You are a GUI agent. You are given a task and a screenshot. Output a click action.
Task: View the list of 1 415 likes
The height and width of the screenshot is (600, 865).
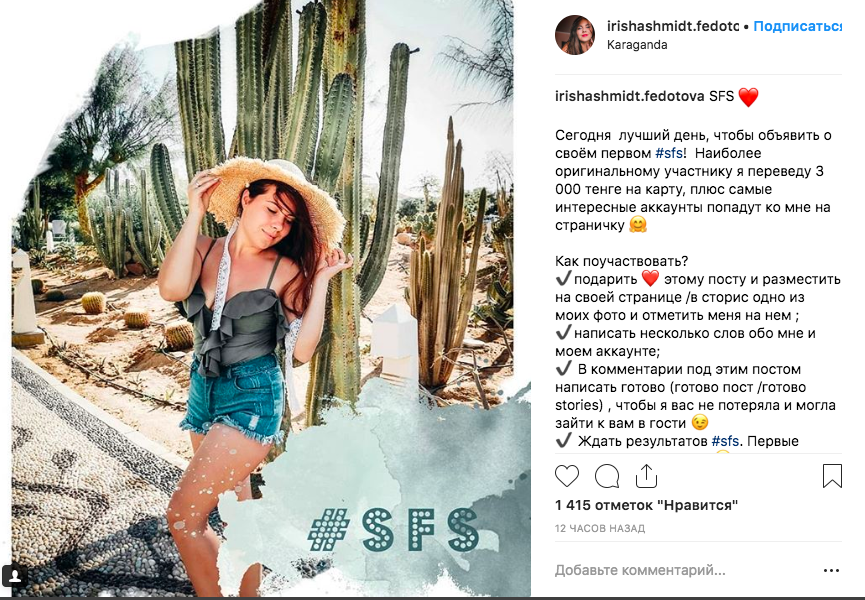(x=646, y=505)
